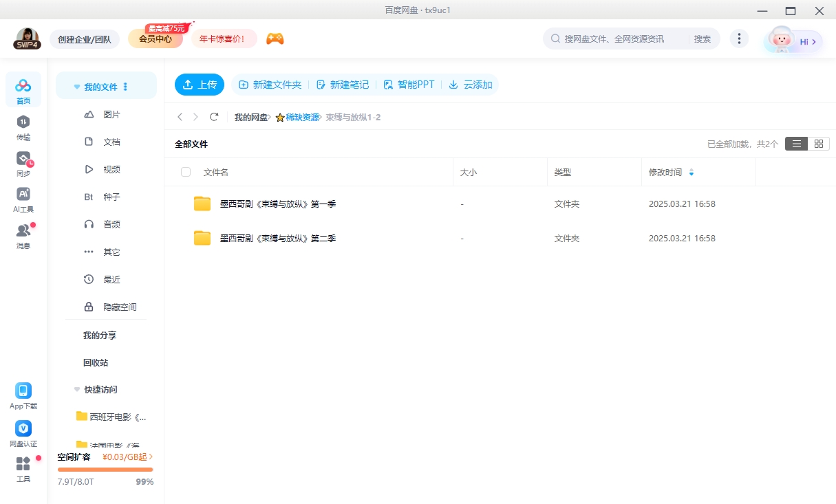This screenshot has height=504, width=836.
Task: Open the AI工具 panel
Action: [23, 199]
